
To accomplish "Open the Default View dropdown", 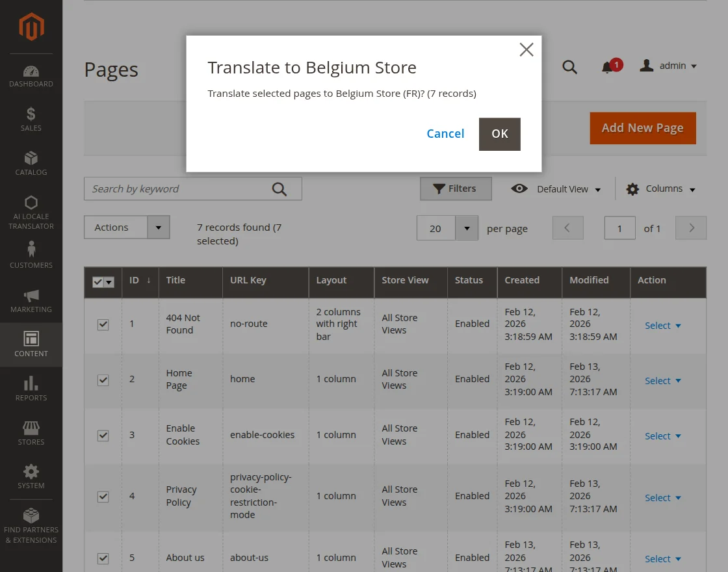I will point(569,189).
